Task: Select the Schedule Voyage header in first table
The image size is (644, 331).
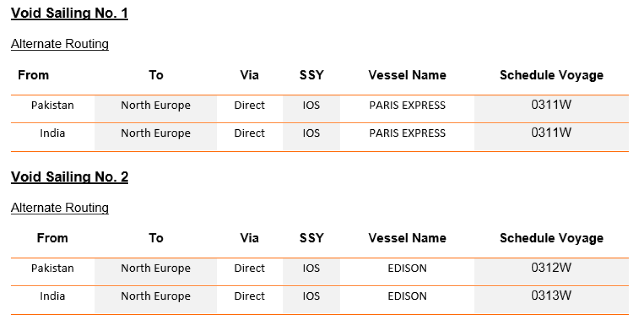Action: 551,75
